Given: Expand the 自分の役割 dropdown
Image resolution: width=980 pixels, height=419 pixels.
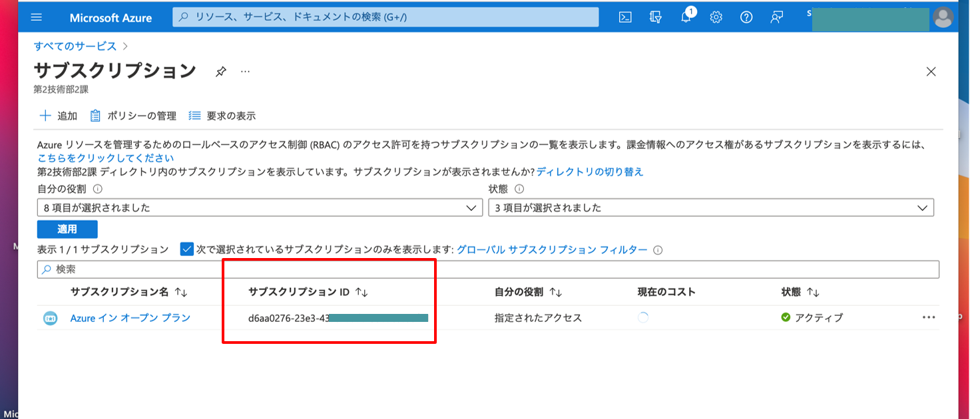Looking at the screenshot, I should click(260, 208).
